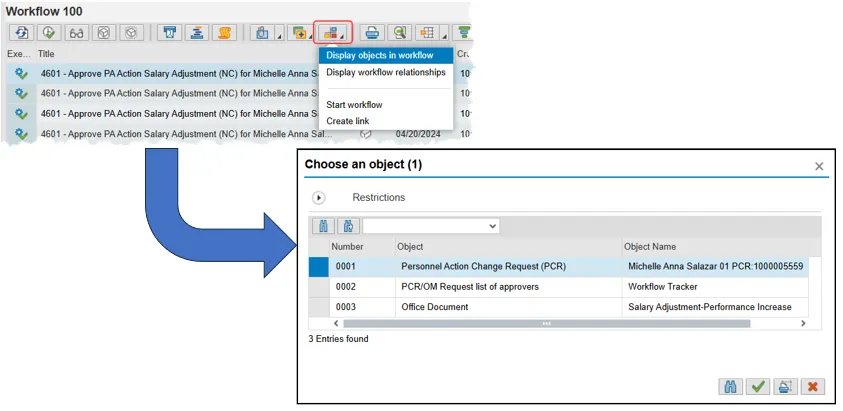The width and height of the screenshot is (843, 411).
Task: Open the combo box in Choose an object dialog
Action: coord(431,226)
